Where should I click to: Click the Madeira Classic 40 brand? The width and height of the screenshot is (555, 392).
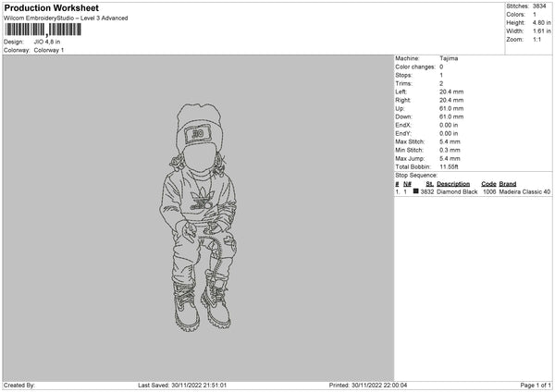pos(524,191)
